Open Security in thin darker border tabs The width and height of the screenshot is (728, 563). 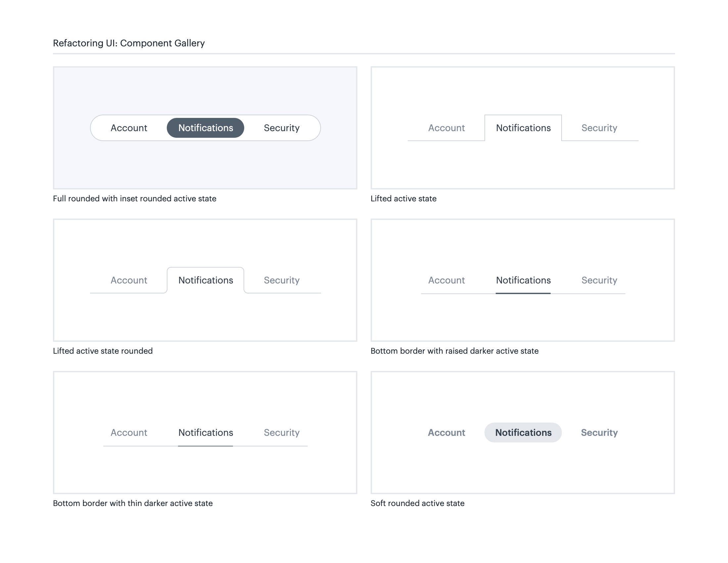click(x=282, y=433)
